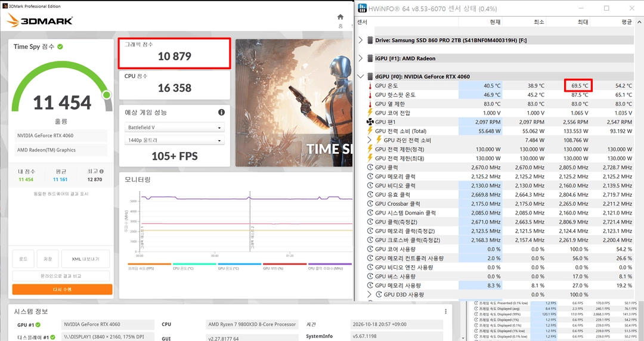This screenshot has width=644, height=341.
Task: Click the Time Spy score gauge indicator dot
Action: (106, 95)
